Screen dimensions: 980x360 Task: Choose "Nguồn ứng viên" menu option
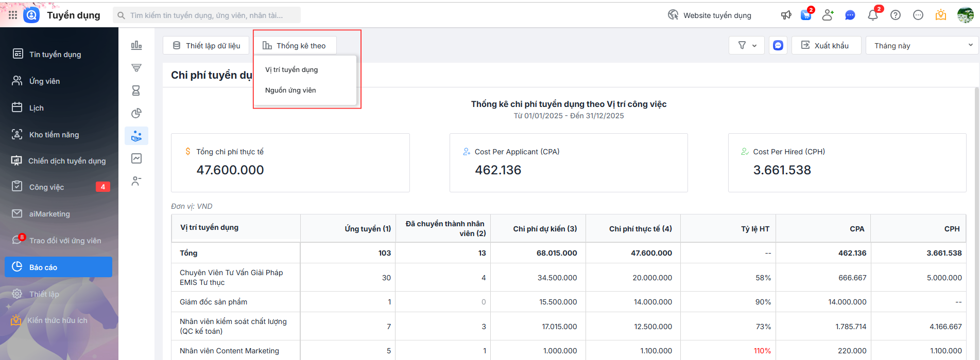pyautogui.click(x=290, y=91)
